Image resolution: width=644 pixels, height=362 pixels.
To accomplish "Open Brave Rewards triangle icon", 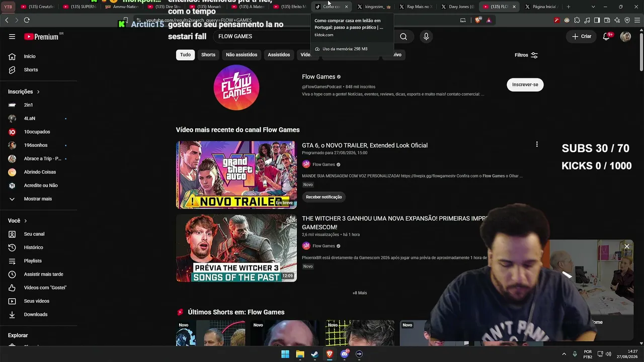I will coord(489,20).
